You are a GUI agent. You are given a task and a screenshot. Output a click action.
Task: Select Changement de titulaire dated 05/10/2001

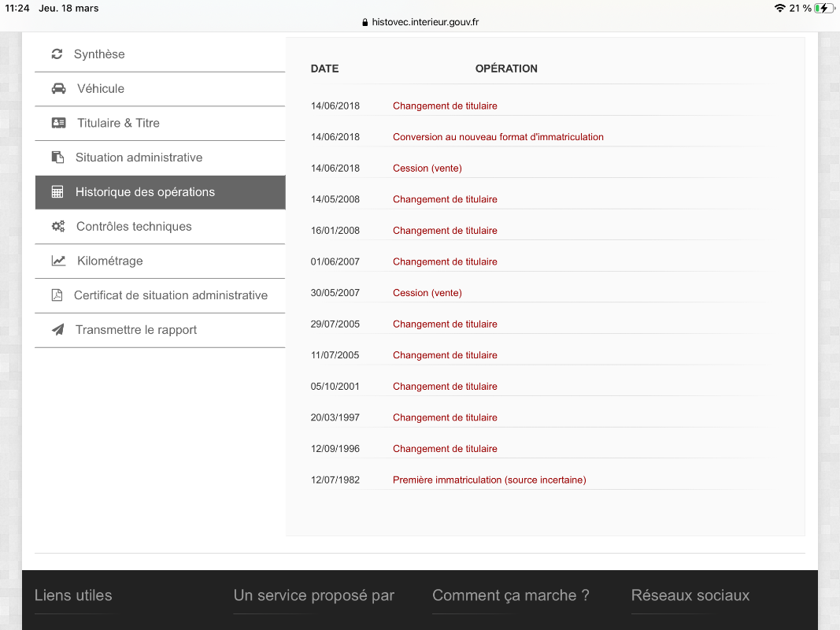point(445,387)
